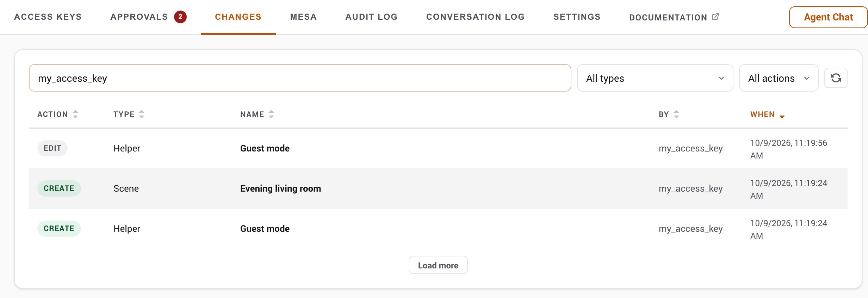Click the Approvals badge showing 2
The height and width of the screenshot is (298, 868).
(x=180, y=17)
